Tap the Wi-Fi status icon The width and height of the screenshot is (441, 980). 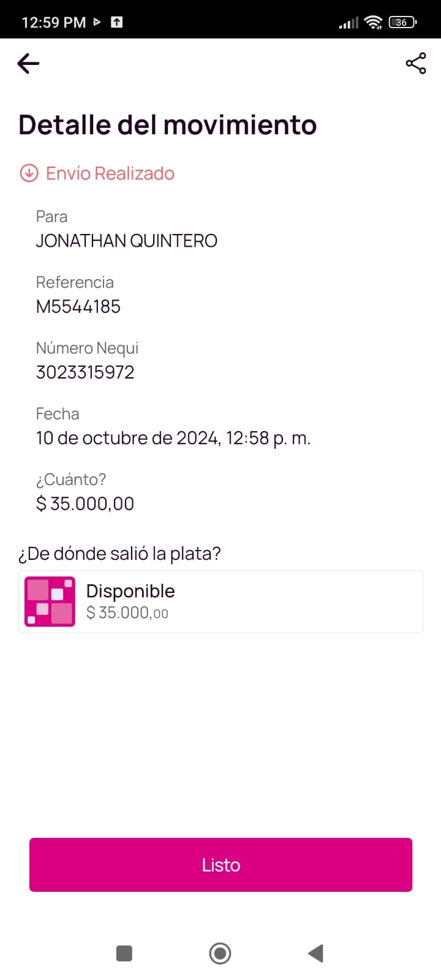[373, 23]
